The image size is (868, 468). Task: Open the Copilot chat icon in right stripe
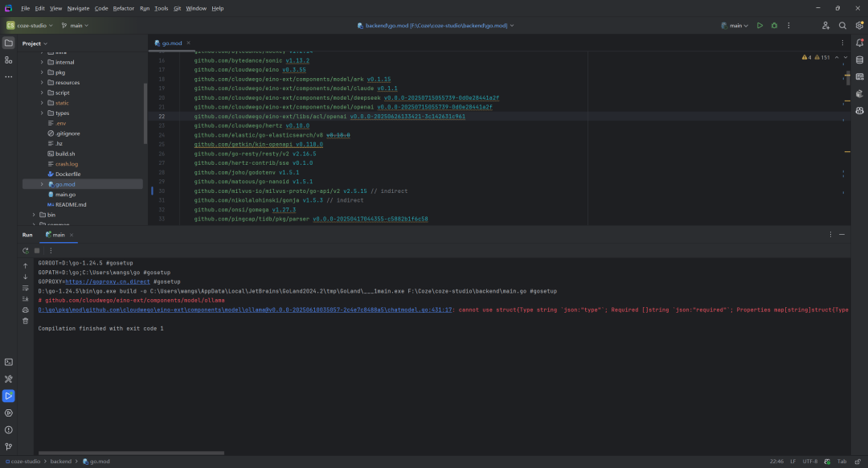(x=860, y=111)
